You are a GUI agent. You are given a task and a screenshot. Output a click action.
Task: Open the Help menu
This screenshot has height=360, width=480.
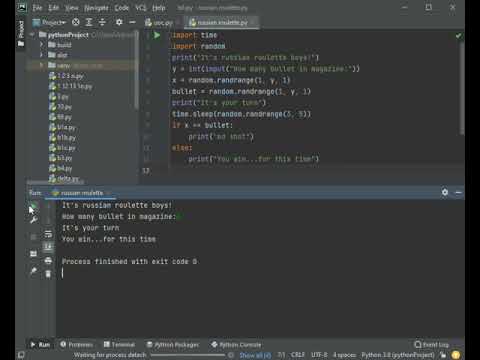tap(159, 8)
